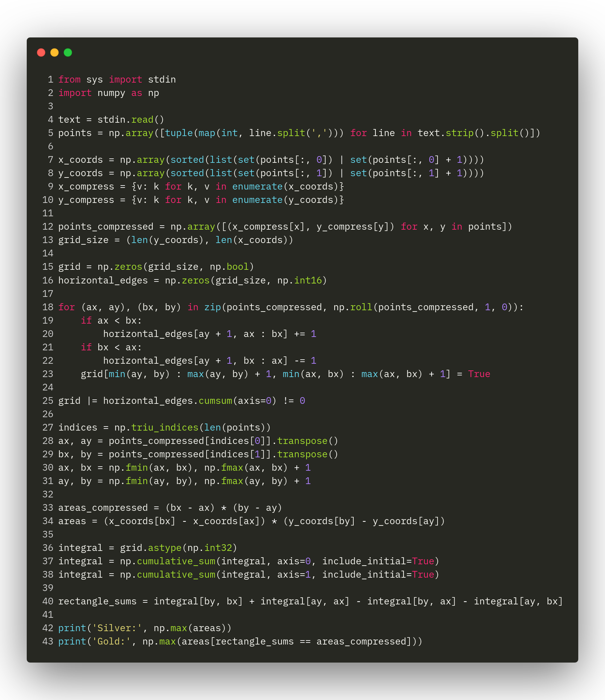Click "indices = np.triu_indices(len(points))"

tap(164, 427)
